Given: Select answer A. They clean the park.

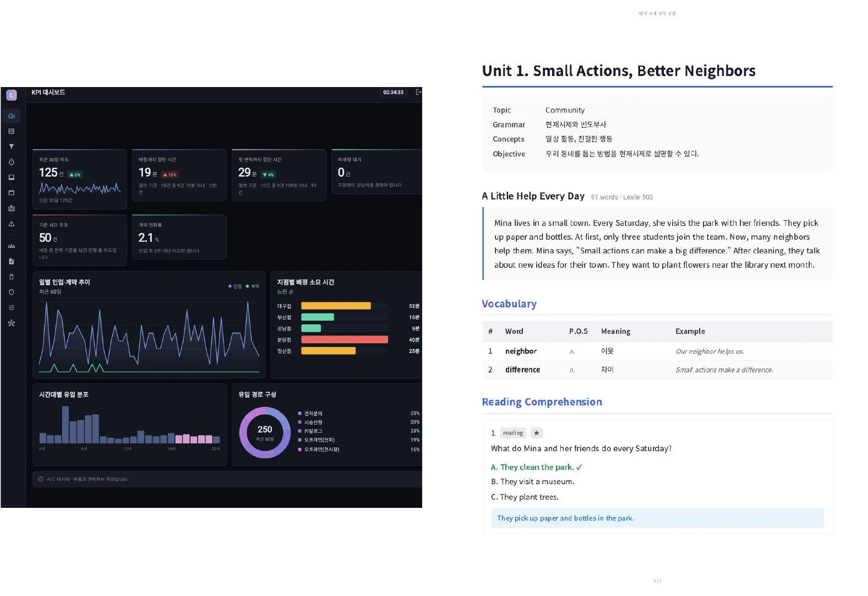Looking at the screenshot, I should coord(536,467).
